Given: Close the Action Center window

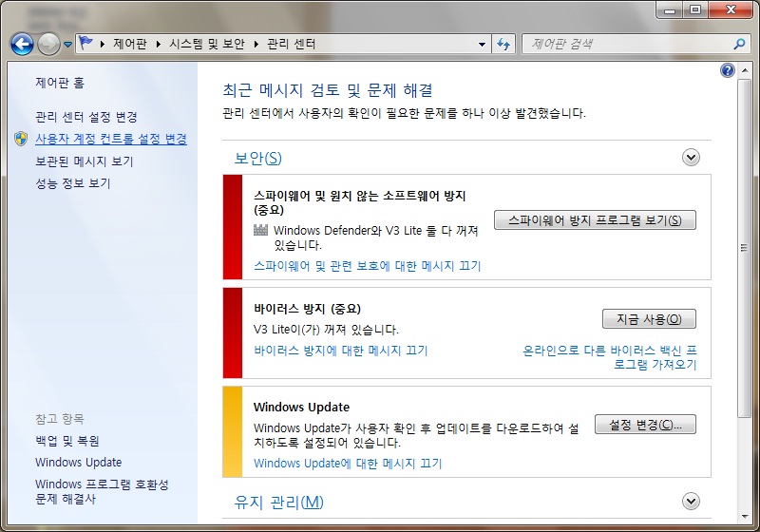Looking at the screenshot, I should [x=731, y=9].
